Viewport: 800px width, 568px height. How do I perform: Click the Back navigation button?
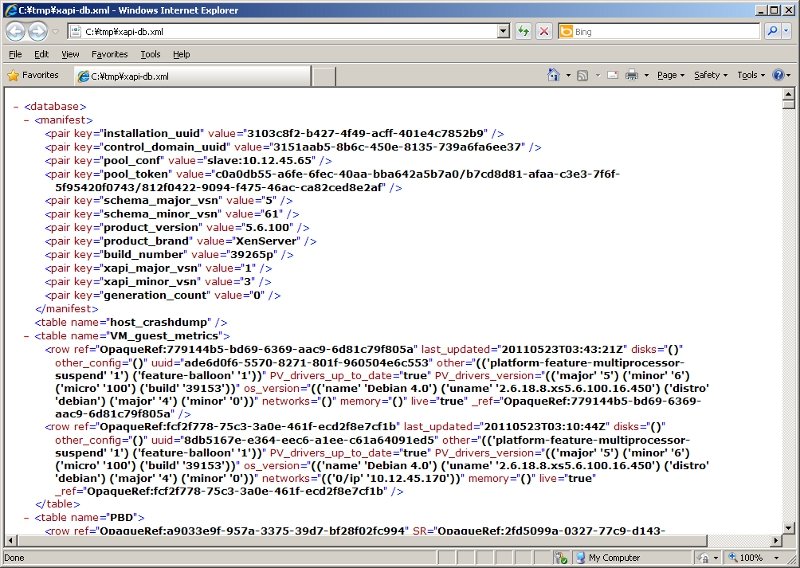pyautogui.click(x=15, y=32)
